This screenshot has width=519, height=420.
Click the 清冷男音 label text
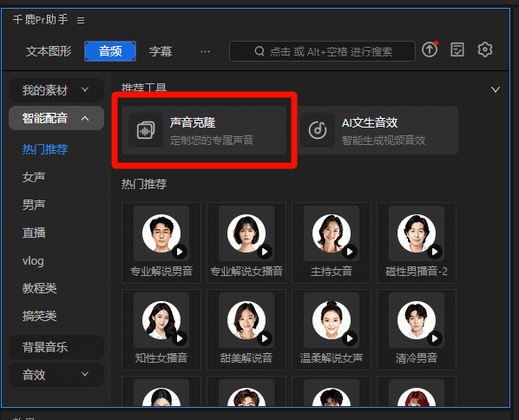click(417, 358)
